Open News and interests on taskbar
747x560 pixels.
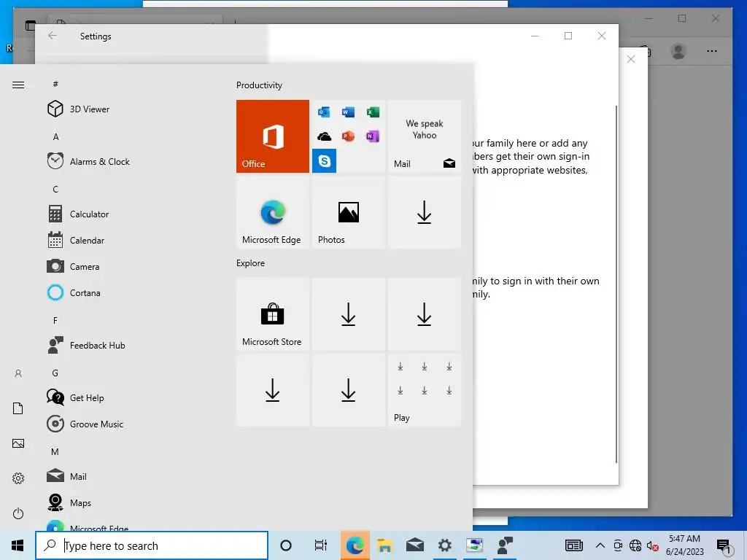click(574, 545)
